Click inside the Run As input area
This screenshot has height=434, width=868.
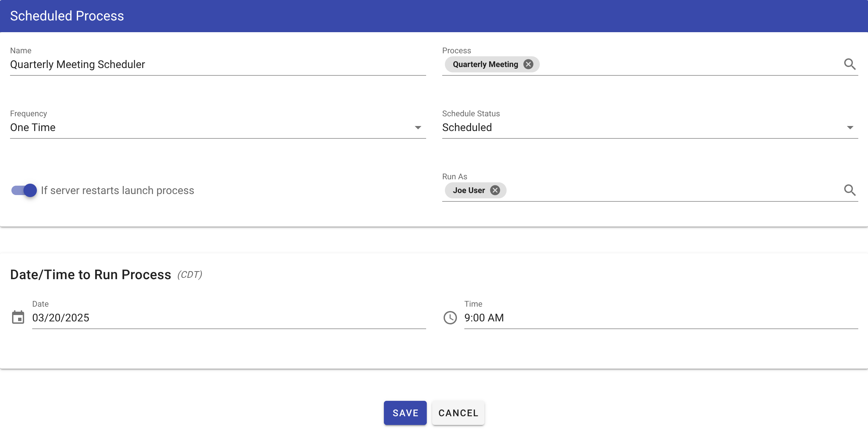tap(671, 190)
